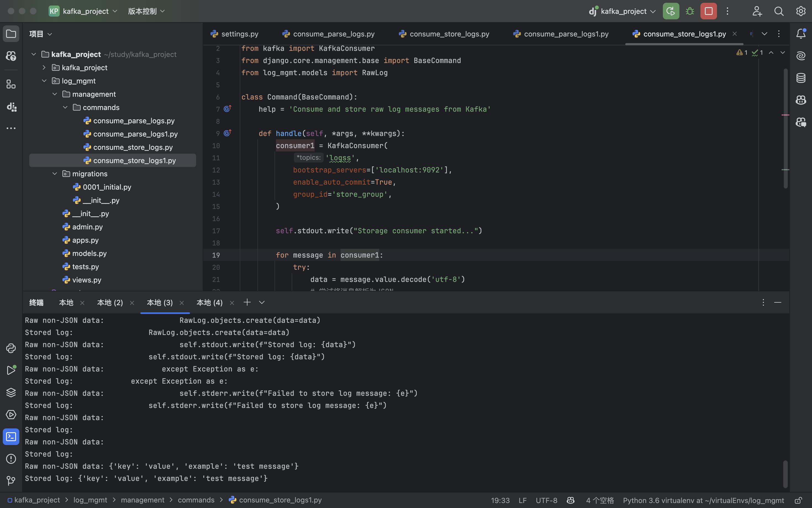
Task: Switch to terminal tab 本地 (4)
Action: point(209,303)
